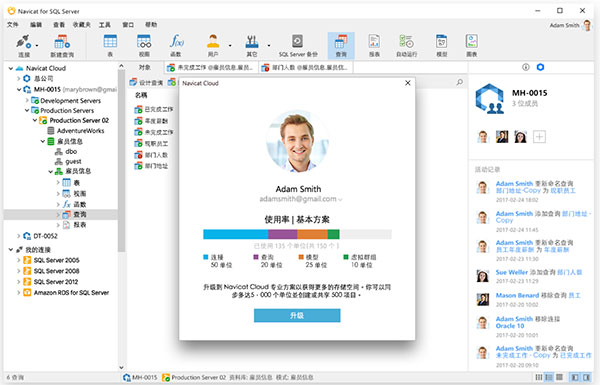Open the 帮助 (Help) menu

point(151,24)
